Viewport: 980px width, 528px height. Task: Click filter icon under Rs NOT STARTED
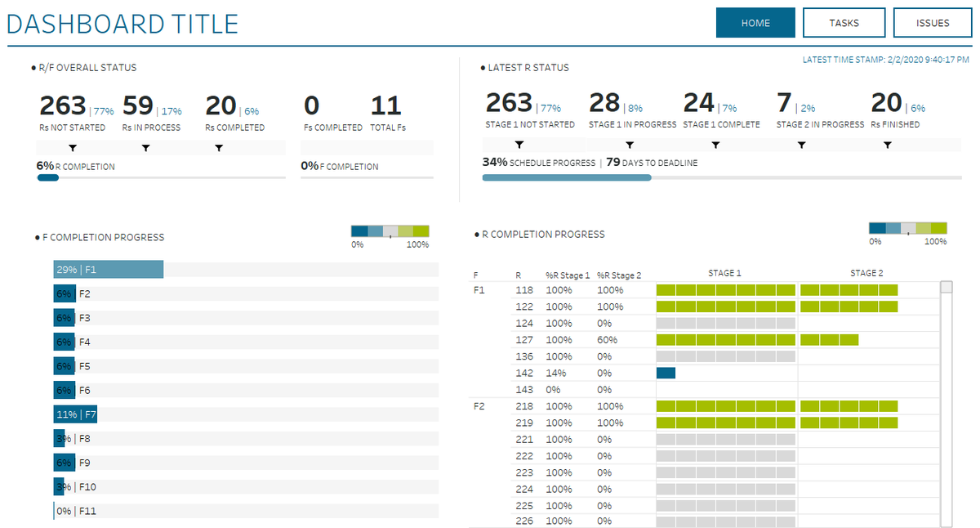[73, 148]
